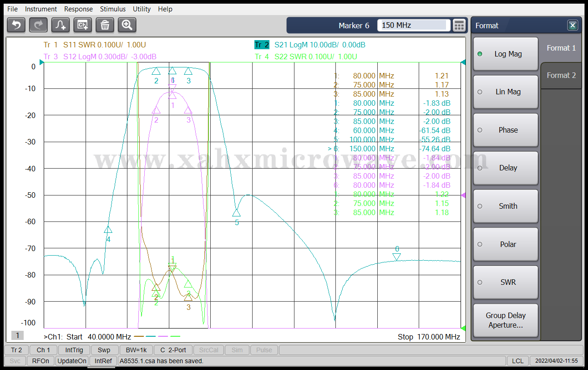The image size is (588, 370).
Task: Click the Start 40.0000 MHz label
Action: coord(99,337)
